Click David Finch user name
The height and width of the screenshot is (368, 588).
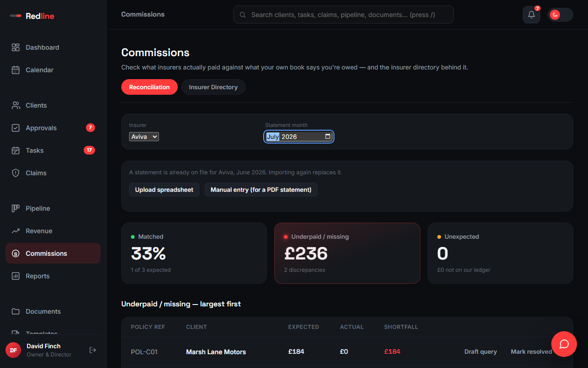[44, 346]
